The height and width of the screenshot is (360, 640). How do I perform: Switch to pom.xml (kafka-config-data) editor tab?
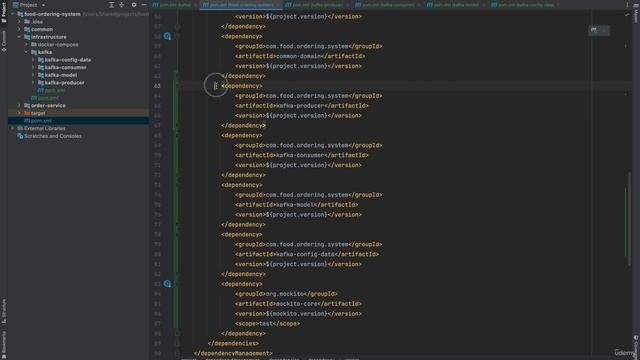[x=527, y=5]
